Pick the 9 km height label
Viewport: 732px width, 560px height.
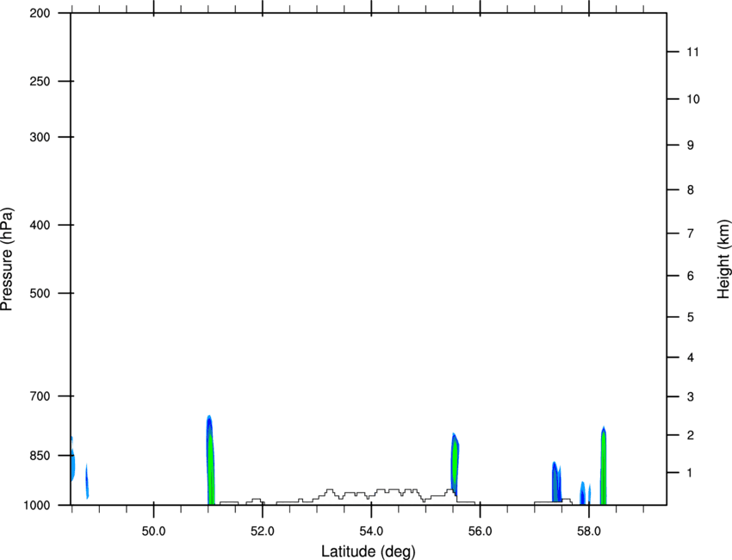tap(691, 146)
